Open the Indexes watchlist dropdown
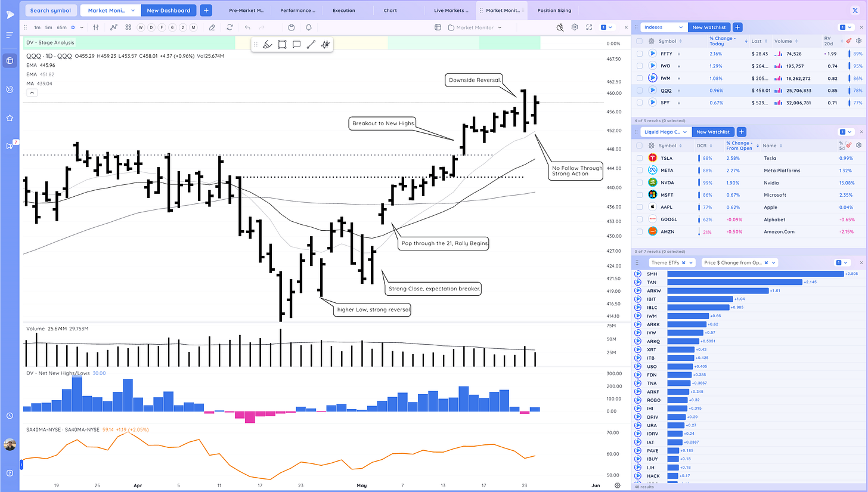868x492 pixels. tap(663, 27)
